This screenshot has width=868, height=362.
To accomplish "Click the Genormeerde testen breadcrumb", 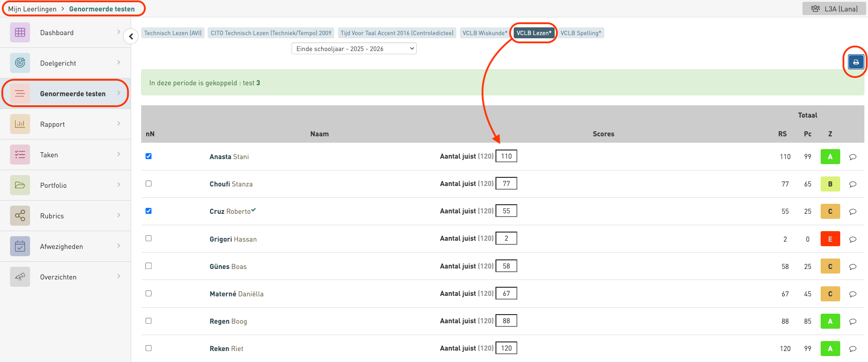I will [102, 9].
